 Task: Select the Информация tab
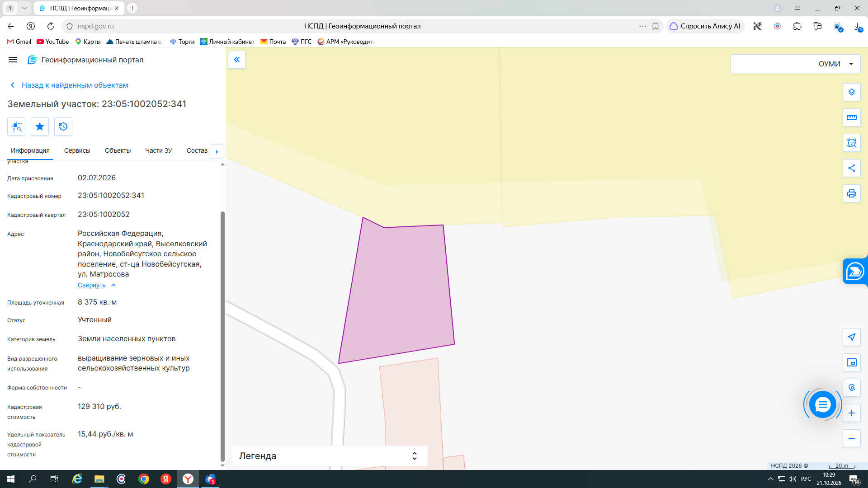[x=30, y=150]
